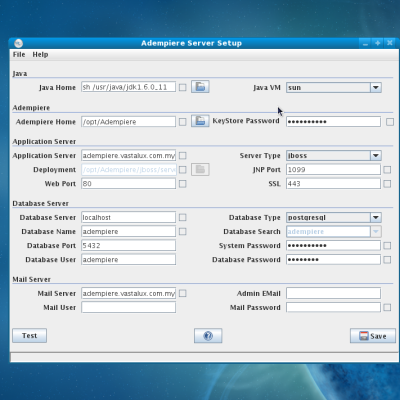
Task: Click the Save button
Action: tap(373, 336)
